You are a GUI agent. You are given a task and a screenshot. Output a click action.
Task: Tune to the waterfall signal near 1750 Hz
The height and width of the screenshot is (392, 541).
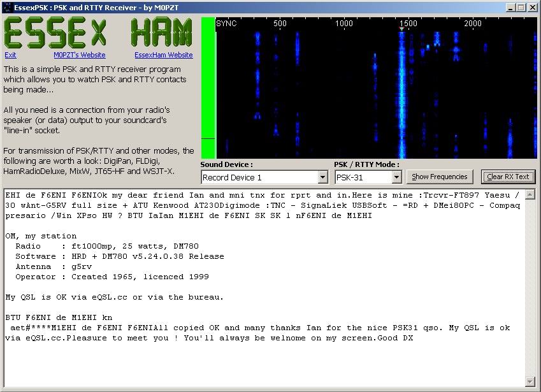click(x=437, y=40)
